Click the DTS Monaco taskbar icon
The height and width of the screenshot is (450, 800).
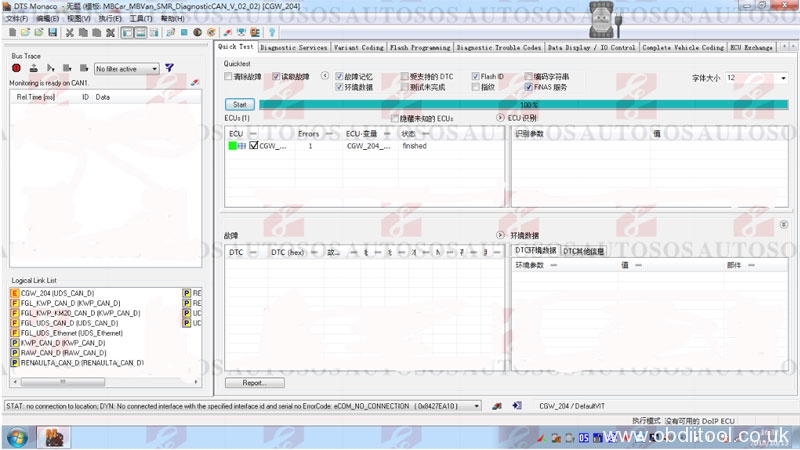[x=54, y=438]
